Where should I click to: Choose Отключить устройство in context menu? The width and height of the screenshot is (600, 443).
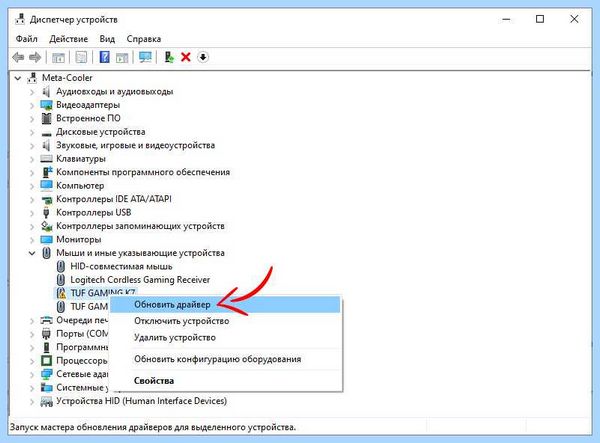225,321
